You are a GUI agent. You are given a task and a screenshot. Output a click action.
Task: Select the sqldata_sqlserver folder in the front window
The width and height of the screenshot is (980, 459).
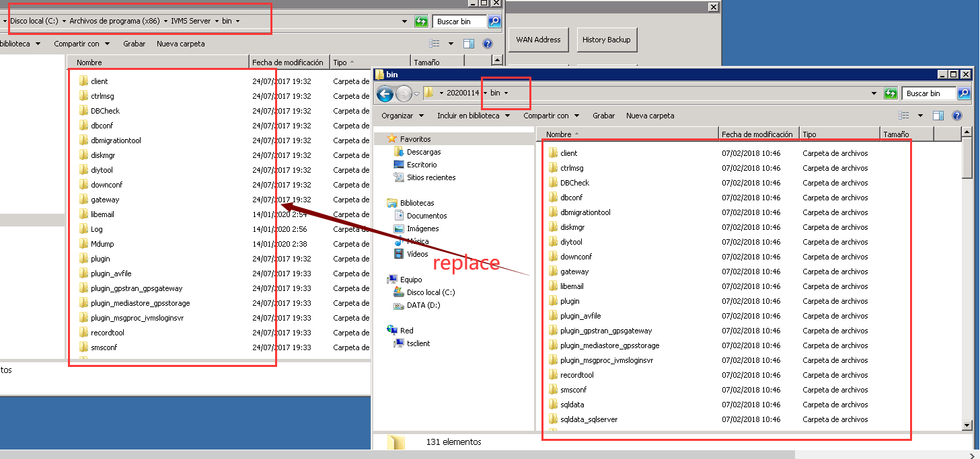(582, 419)
